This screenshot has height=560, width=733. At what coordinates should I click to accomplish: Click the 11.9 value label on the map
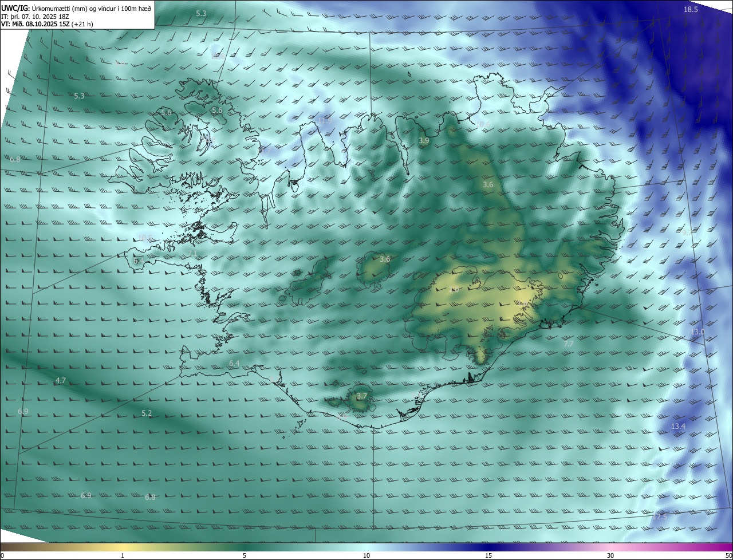tap(325, 120)
